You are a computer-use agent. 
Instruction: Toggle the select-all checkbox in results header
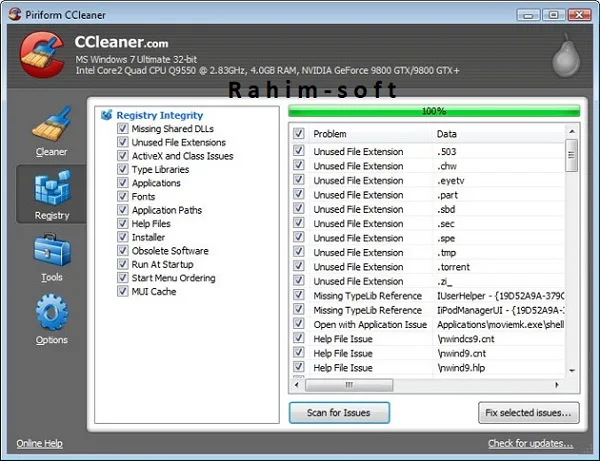pos(298,134)
